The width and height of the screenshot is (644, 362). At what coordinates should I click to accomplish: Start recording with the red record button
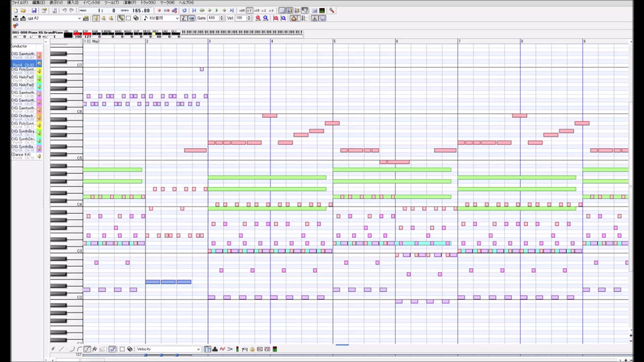coord(160,10)
